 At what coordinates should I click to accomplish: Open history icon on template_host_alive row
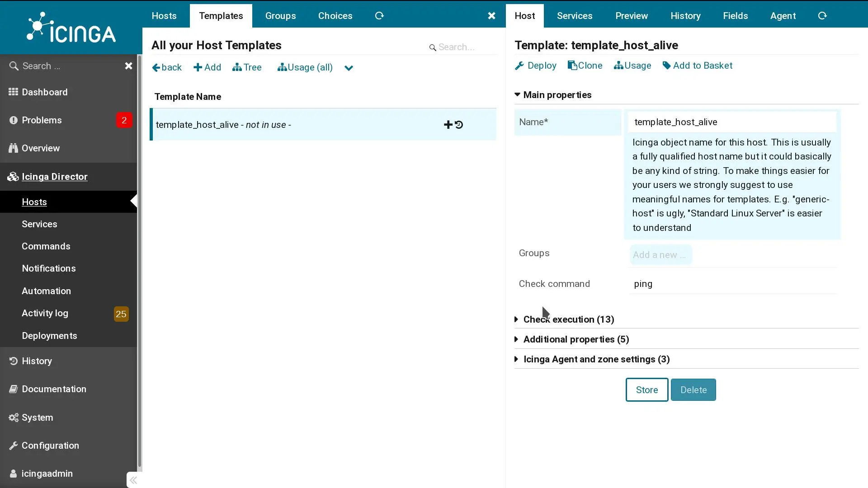(x=459, y=125)
